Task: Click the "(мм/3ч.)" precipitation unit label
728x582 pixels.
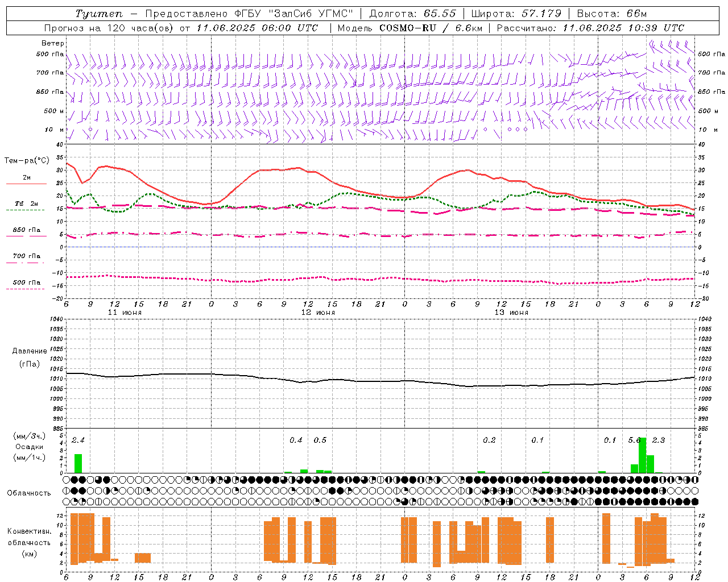Action: (30, 436)
